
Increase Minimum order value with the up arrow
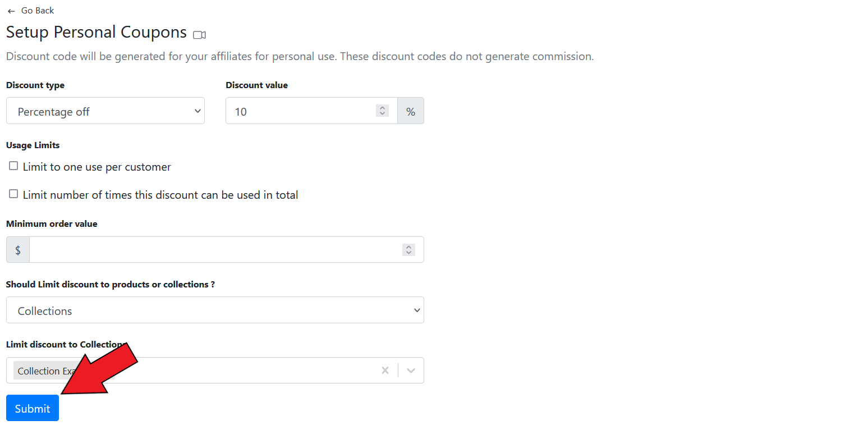point(408,246)
